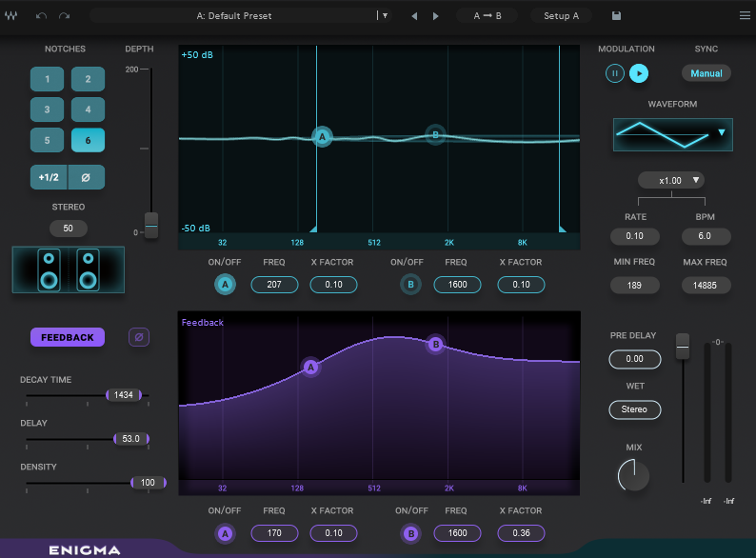This screenshot has height=558, width=756.
Task: Open the preset selection dropdown
Action: (x=384, y=16)
